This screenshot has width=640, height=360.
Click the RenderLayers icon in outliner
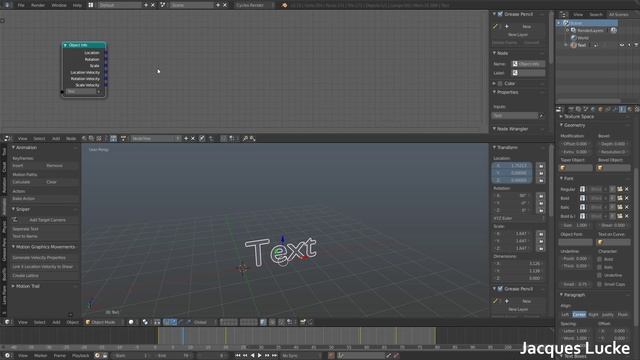click(573, 30)
